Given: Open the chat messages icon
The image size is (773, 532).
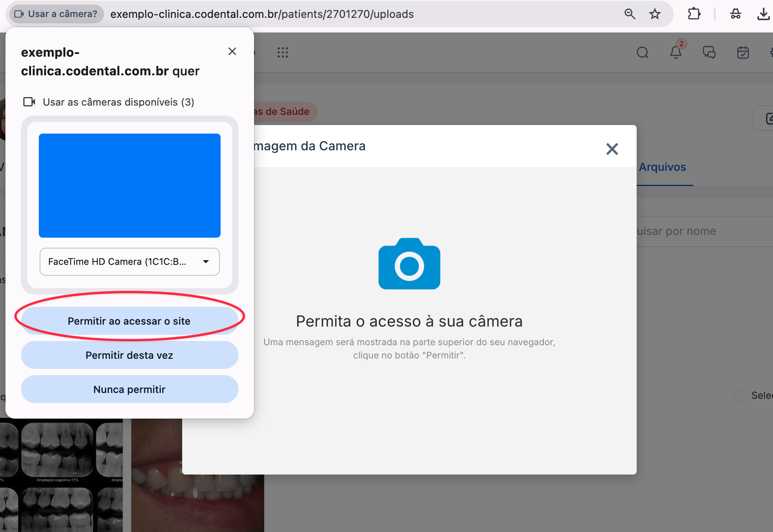Looking at the screenshot, I should coord(709,52).
